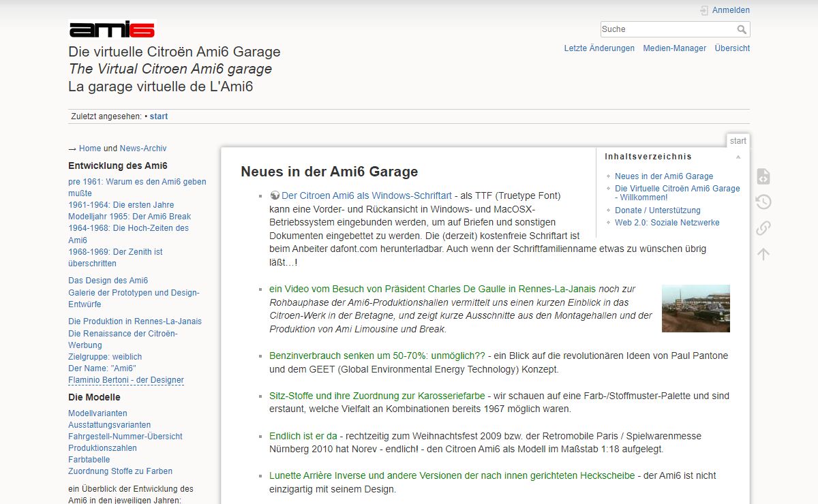818x504 pixels.
Task: Click the magnifier search button
Action: tap(742, 29)
